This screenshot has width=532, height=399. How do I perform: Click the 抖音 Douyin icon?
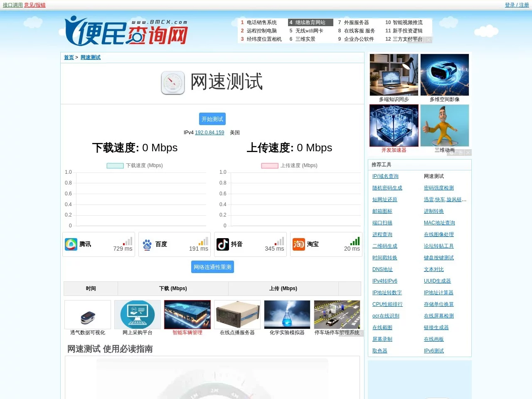(222, 244)
